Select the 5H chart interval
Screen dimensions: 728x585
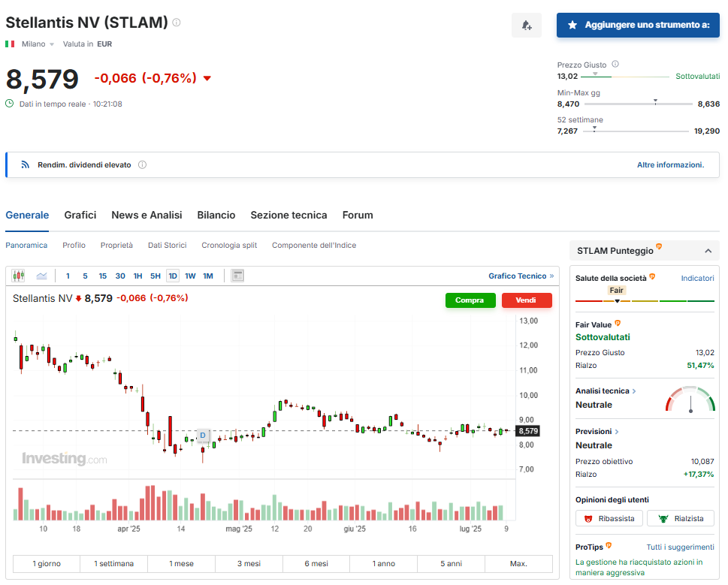[x=155, y=276]
